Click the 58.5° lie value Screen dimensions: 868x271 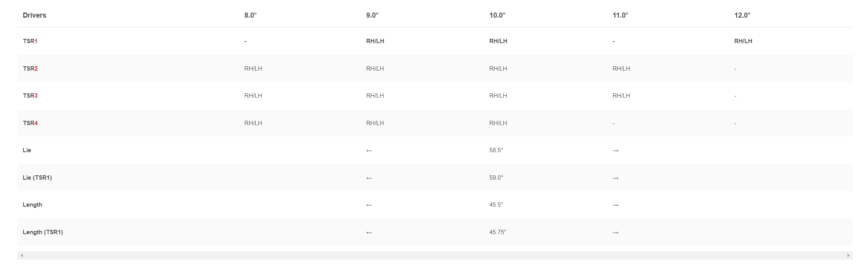496,150
